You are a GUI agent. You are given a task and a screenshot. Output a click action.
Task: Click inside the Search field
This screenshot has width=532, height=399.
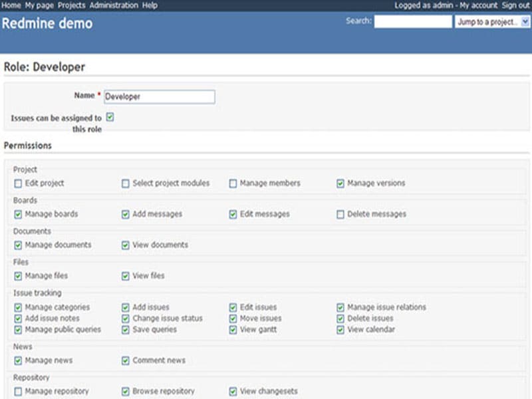pos(412,21)
